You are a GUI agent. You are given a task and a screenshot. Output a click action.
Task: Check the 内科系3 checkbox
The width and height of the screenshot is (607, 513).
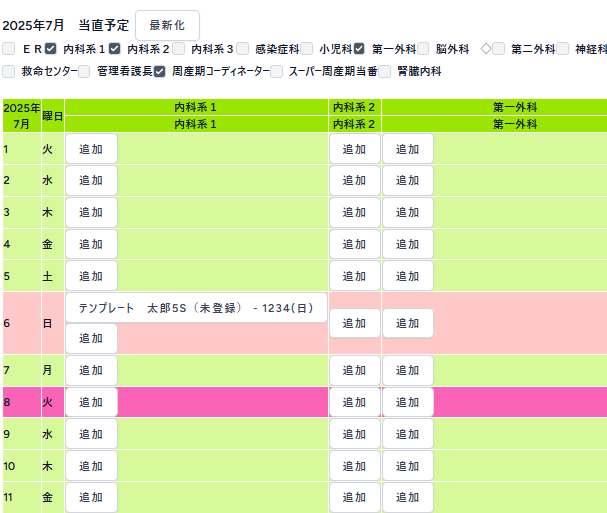coord(178,48)
